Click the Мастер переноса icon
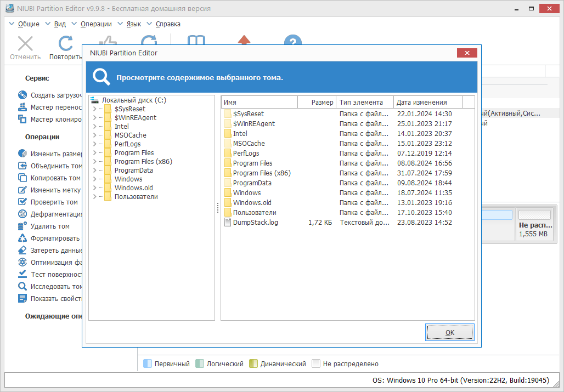Screen dimensions: 564x392 (22, 107)
